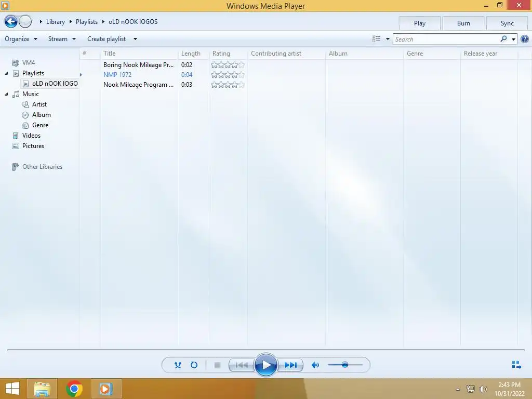The width and height of the screenshot is (532, 399).
Task: Skip to the next track
Action: click(290, 365)
